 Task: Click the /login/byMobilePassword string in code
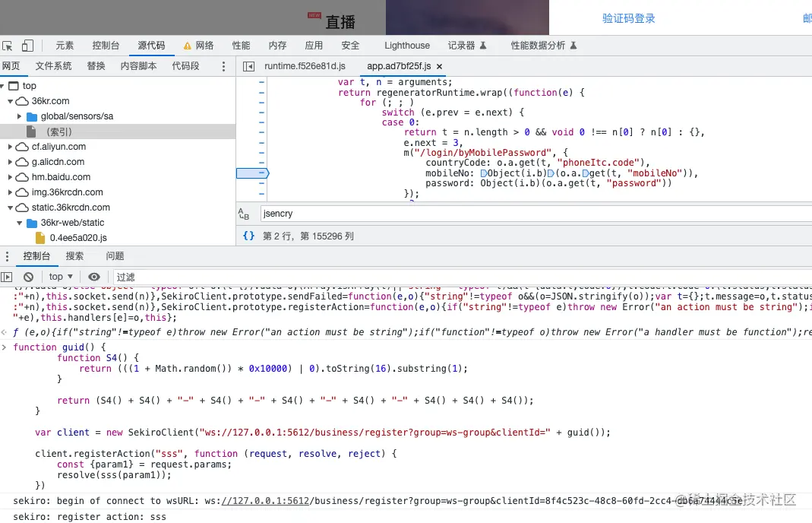[485, 152]
